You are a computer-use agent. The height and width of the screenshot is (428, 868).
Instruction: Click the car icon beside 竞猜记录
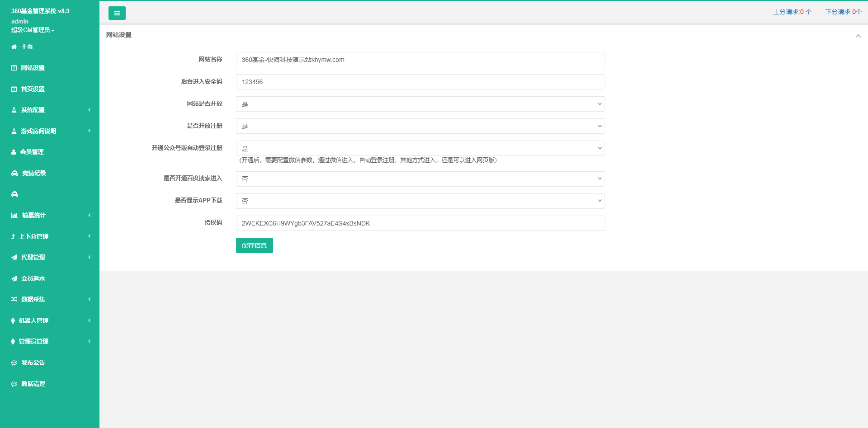tap(14, 174)
